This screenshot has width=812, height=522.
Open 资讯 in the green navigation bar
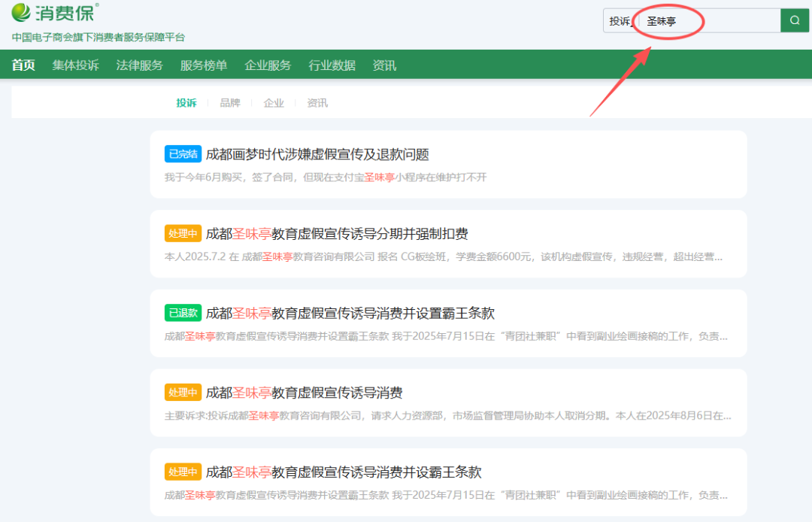point(384,65)
